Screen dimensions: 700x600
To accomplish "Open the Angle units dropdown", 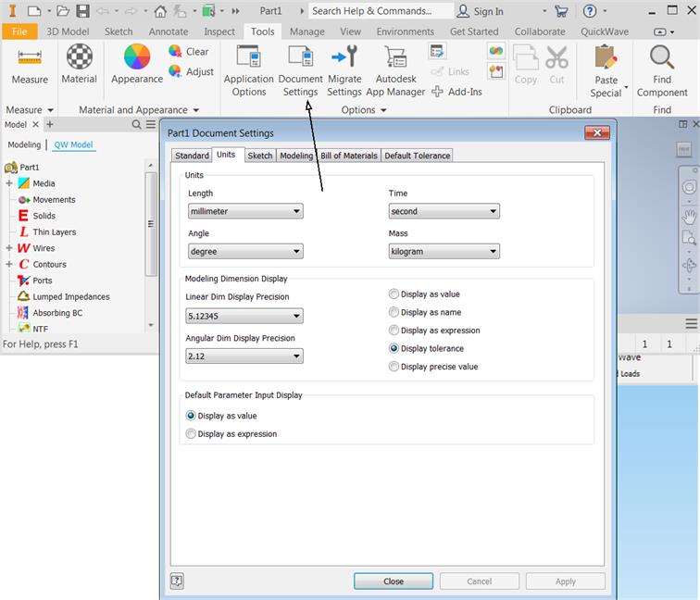I will (245, 251).
